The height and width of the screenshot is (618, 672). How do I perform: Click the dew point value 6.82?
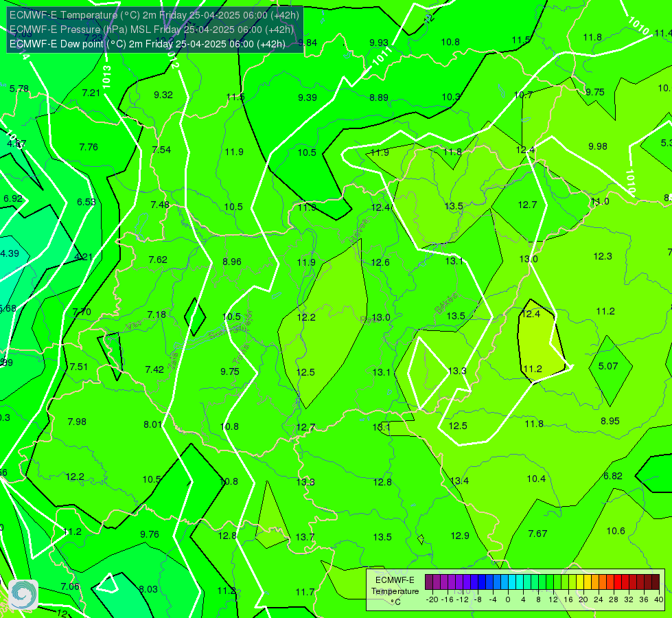[x=613, y=476]
